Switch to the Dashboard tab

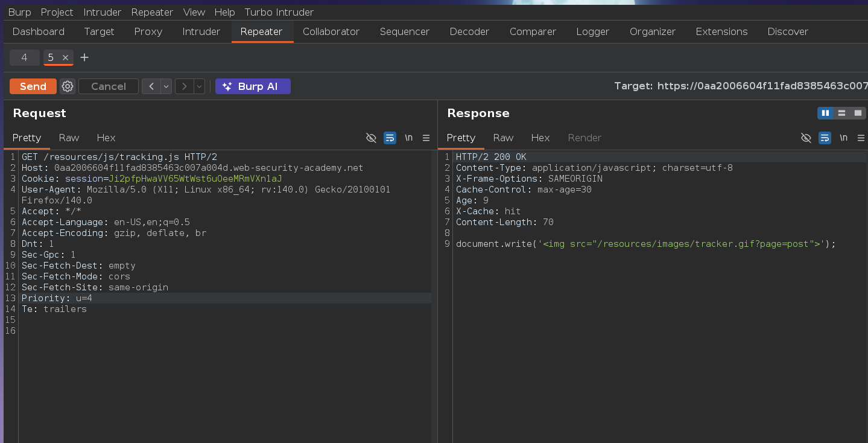coord(39,31)
